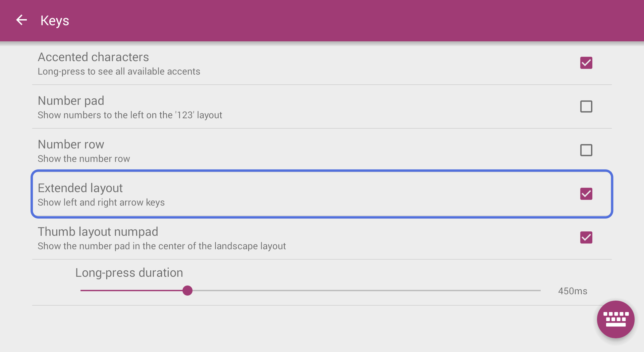Tick the Number row checkbox
This screenshot has width=644, height=352.
point(586,150)
